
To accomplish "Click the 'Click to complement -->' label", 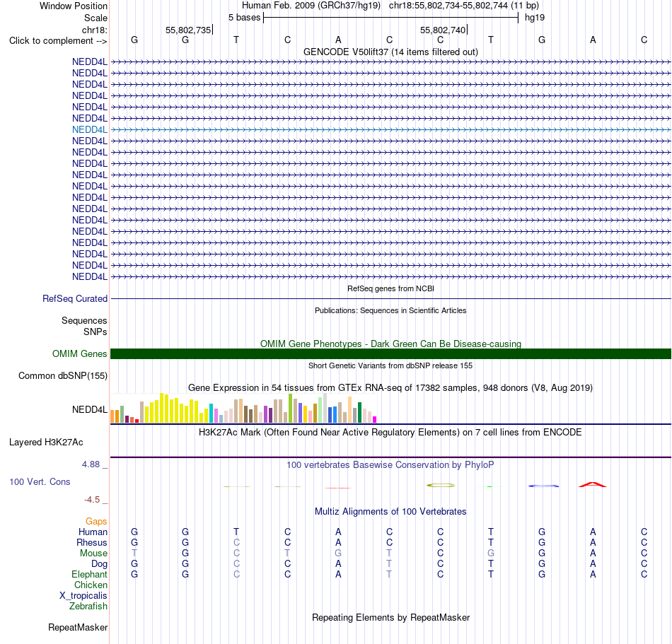I will pyautogui.click(x=58, y=41).
